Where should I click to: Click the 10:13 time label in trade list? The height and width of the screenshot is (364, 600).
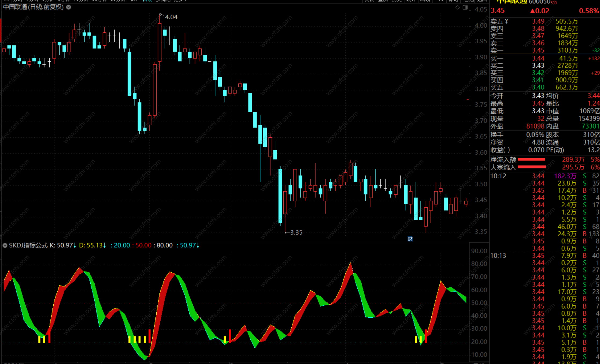click(x=498, y=256)
